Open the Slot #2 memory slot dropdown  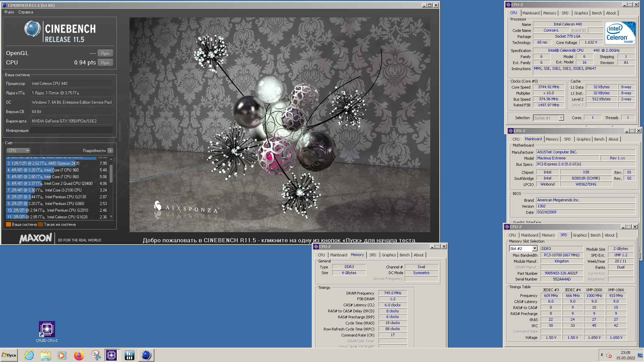[x=523, y=249]
